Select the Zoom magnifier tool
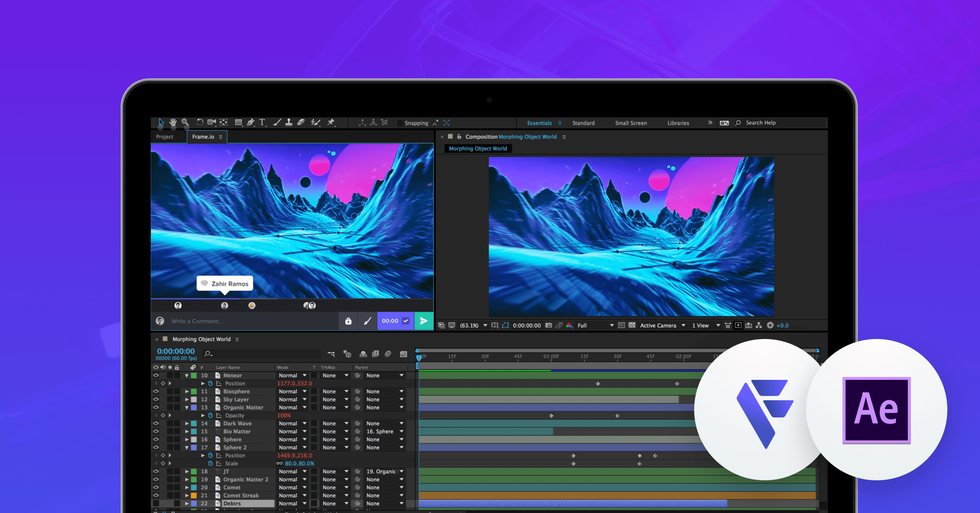The height and width of the screenshot is (513, 980). 185,123
